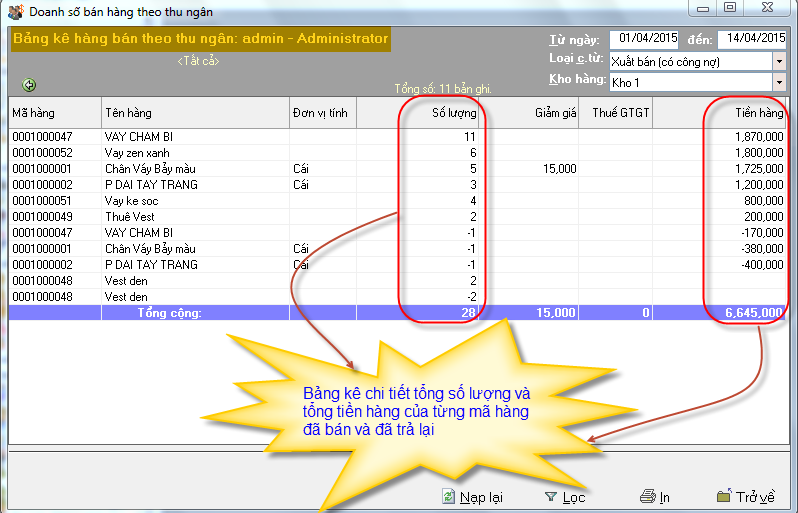Click the Lọc filter funnel icon

point(550,496)
